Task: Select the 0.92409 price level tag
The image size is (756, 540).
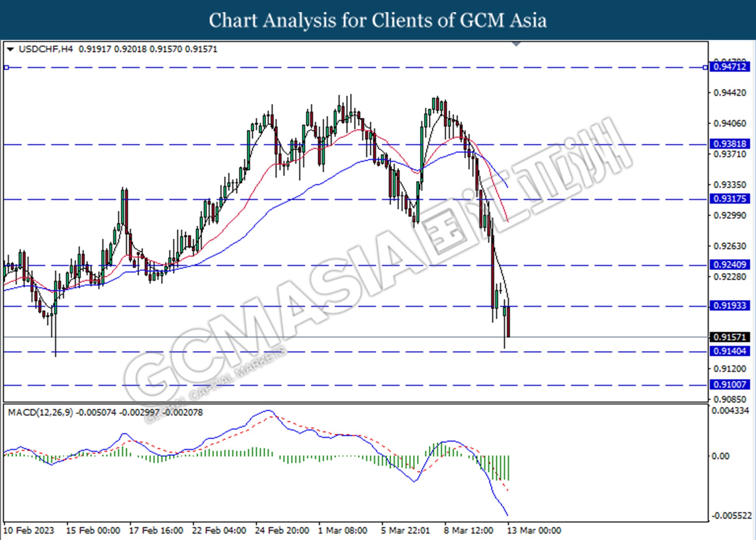Action: 730,265
